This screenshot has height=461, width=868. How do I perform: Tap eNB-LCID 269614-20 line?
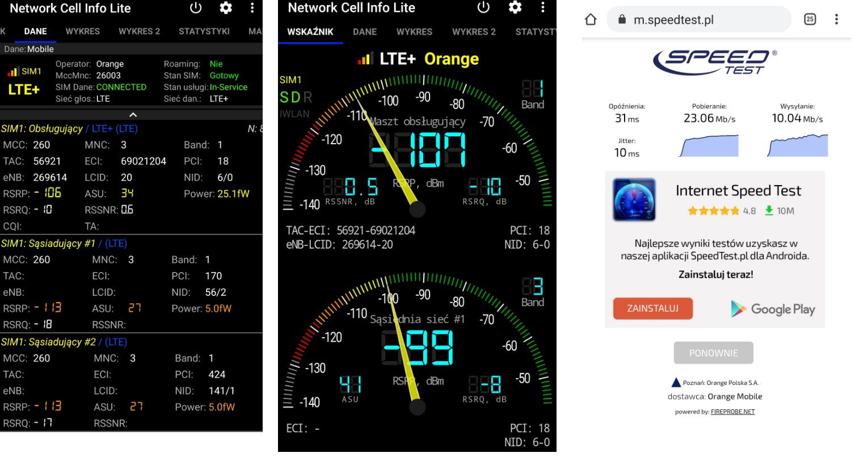[x=340, y=245]
